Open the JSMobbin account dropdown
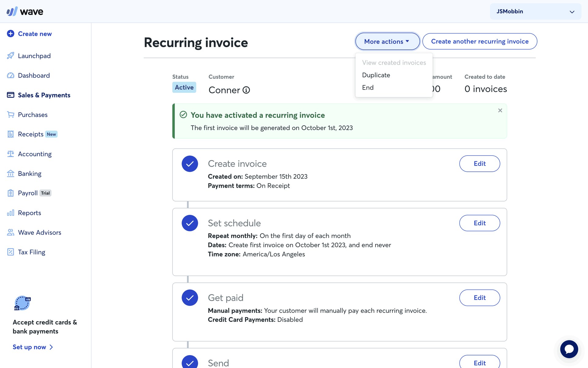The width and height of the screenshot is (588, 368). (535, 12)
